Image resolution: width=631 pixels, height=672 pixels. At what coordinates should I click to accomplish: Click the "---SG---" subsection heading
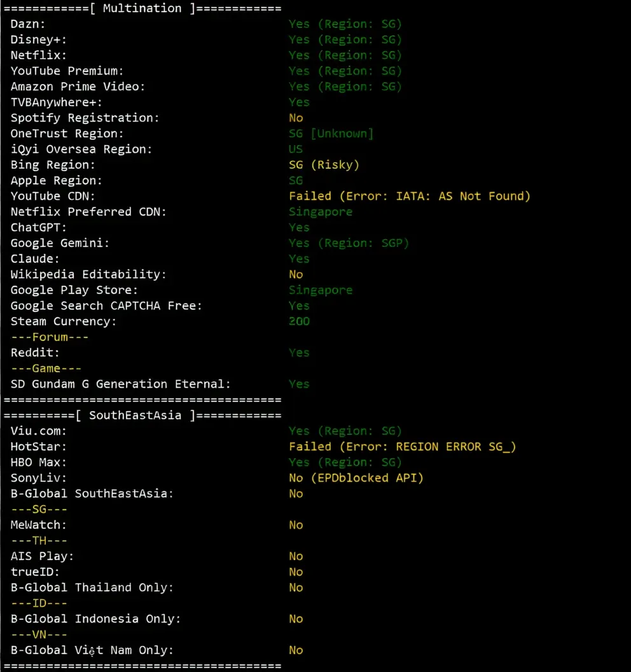(39, 510)
